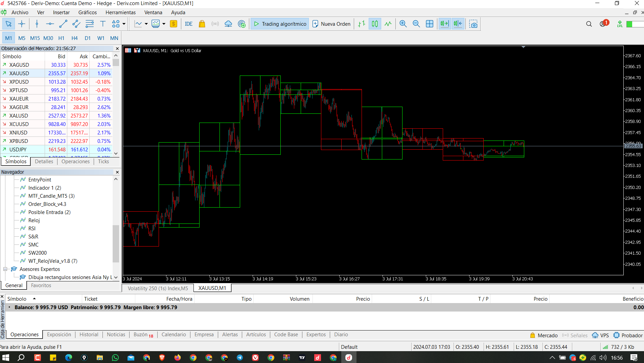Select the cursor arrow tool
The height and width of the screenshot is (363, 644).
click(x=8, y=24)
